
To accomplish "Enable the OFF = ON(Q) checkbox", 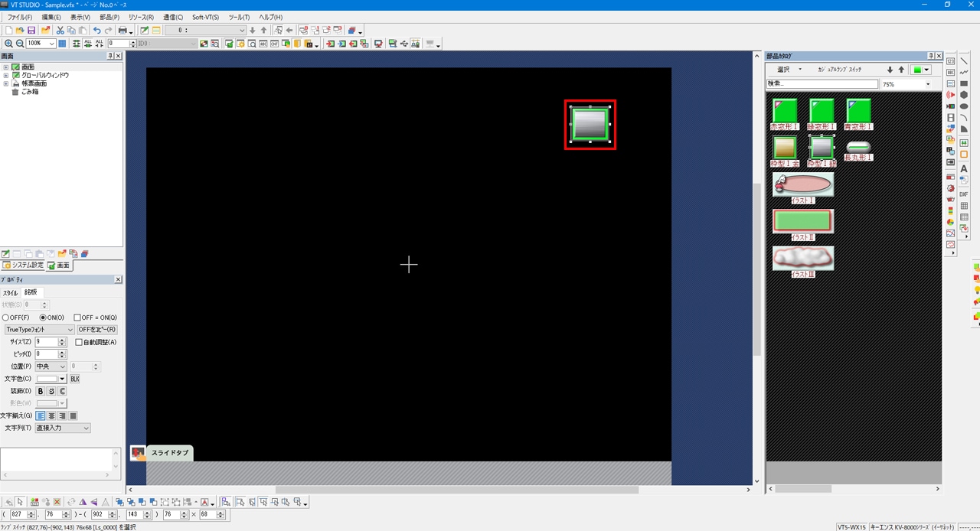I will click(77, 318).
